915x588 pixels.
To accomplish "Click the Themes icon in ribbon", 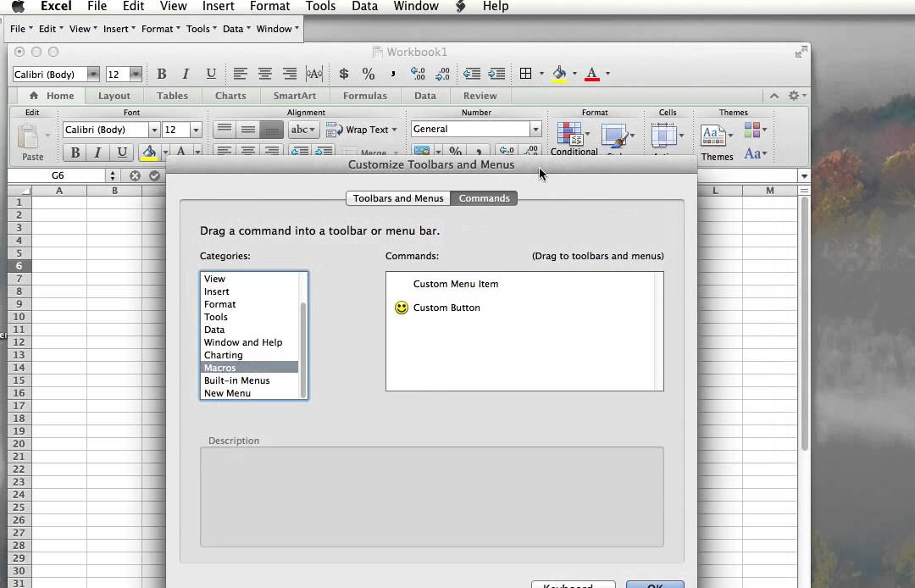I will pos(713,137).
